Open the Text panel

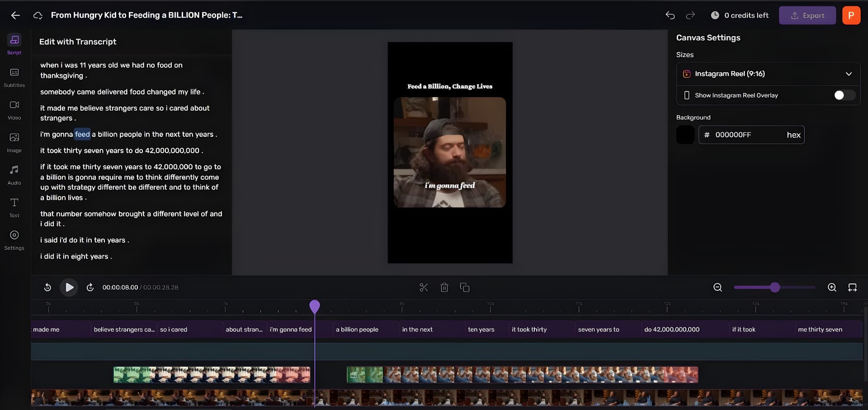[x=14, y=207]
